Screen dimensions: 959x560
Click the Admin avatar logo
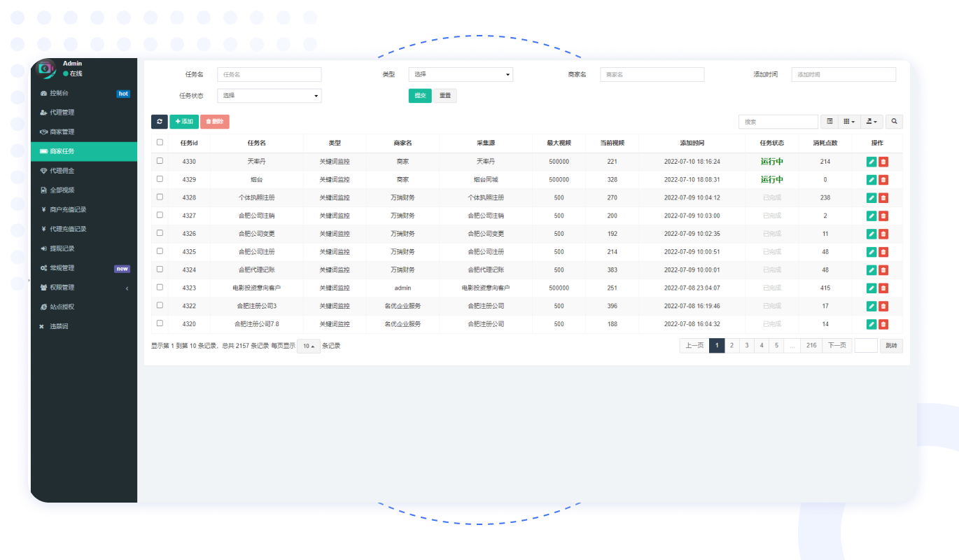[46, 69]
